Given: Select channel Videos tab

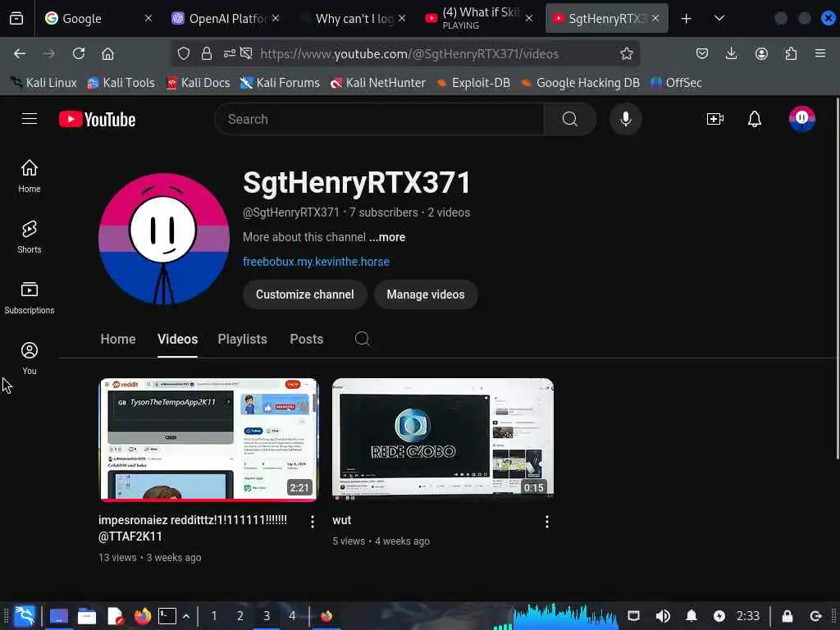Looking at the screenshot, I should pyautogui.click(x=177, y=339).
